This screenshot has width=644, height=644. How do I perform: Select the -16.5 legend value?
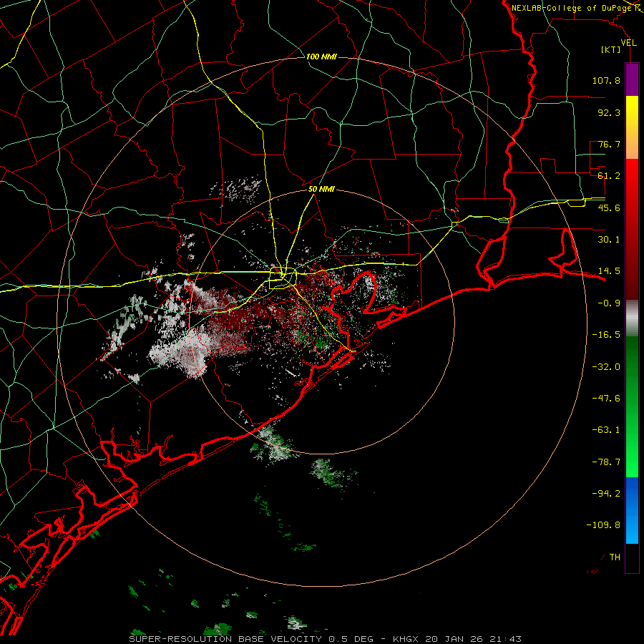(606, 335)
